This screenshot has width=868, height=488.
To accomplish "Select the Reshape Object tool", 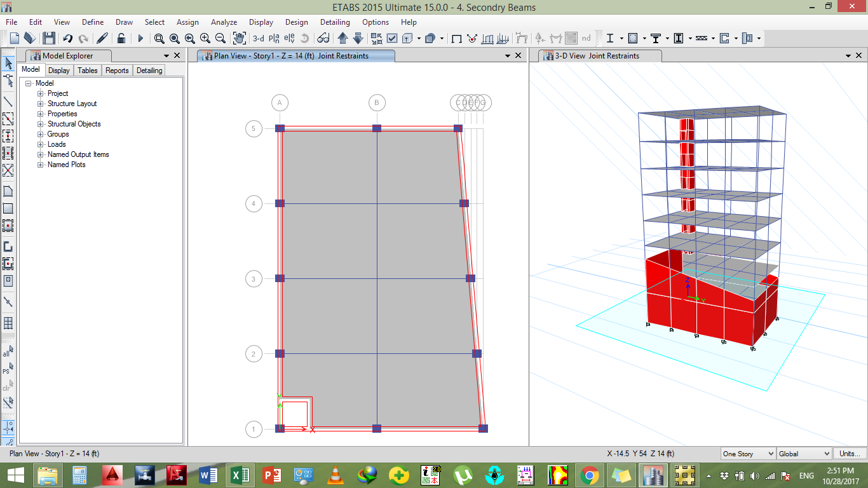I will (9, 81).
